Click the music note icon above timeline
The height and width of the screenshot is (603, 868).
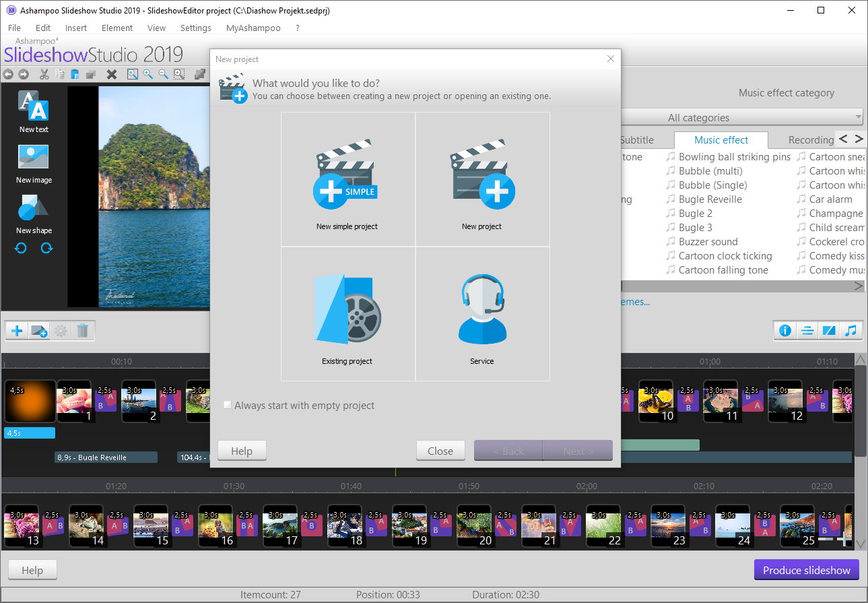[851, 331]
